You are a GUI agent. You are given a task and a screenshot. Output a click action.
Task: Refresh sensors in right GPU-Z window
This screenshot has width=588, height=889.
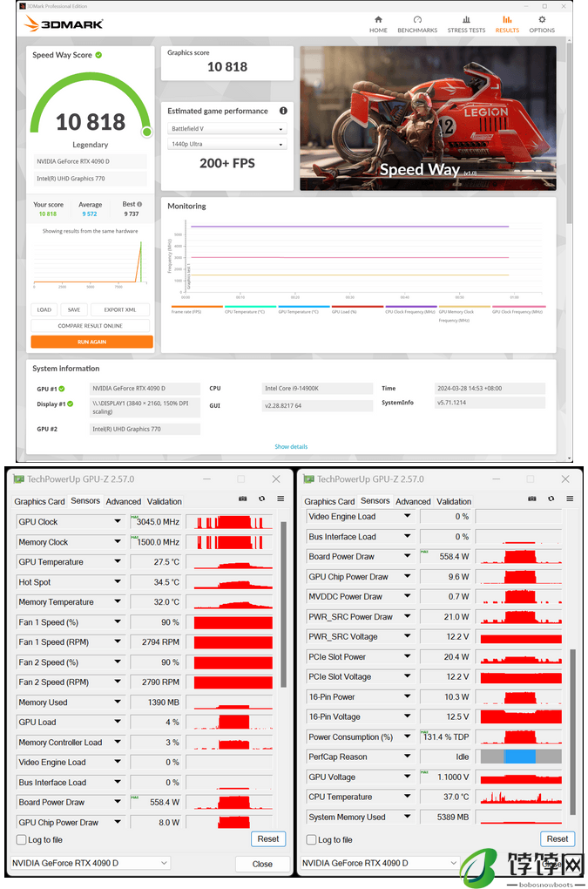(551, 499)
